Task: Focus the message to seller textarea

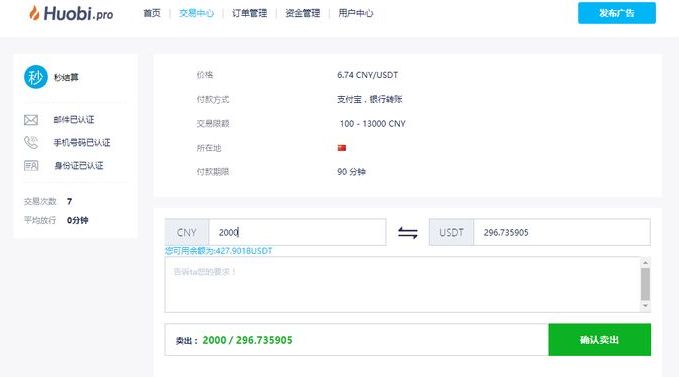Action: 402,284
